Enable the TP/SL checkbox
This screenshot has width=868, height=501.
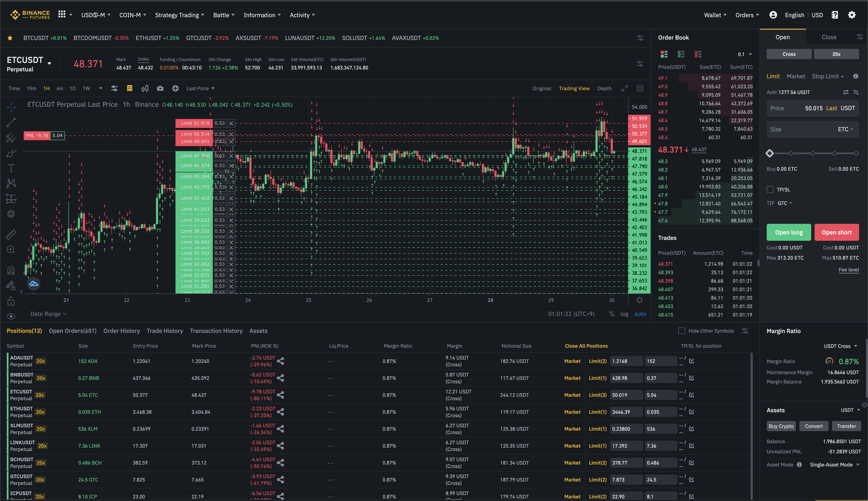tap(770, 190)
